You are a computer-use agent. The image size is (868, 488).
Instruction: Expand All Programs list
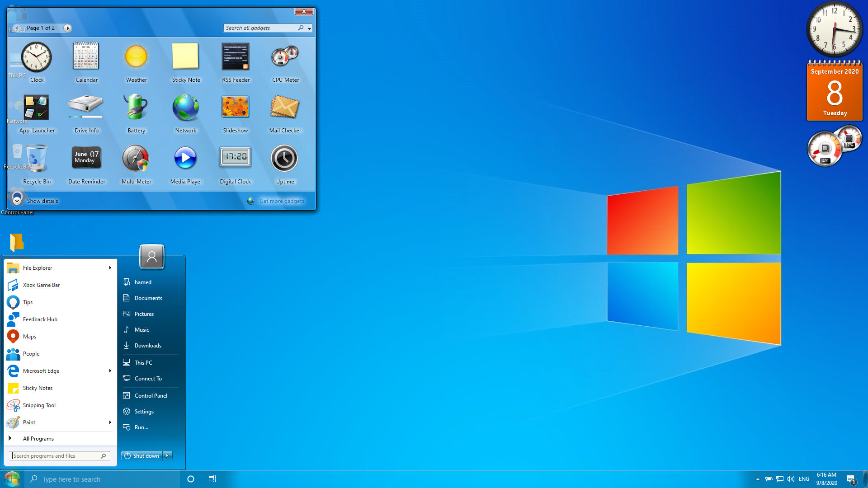click(x=38, y=439)
